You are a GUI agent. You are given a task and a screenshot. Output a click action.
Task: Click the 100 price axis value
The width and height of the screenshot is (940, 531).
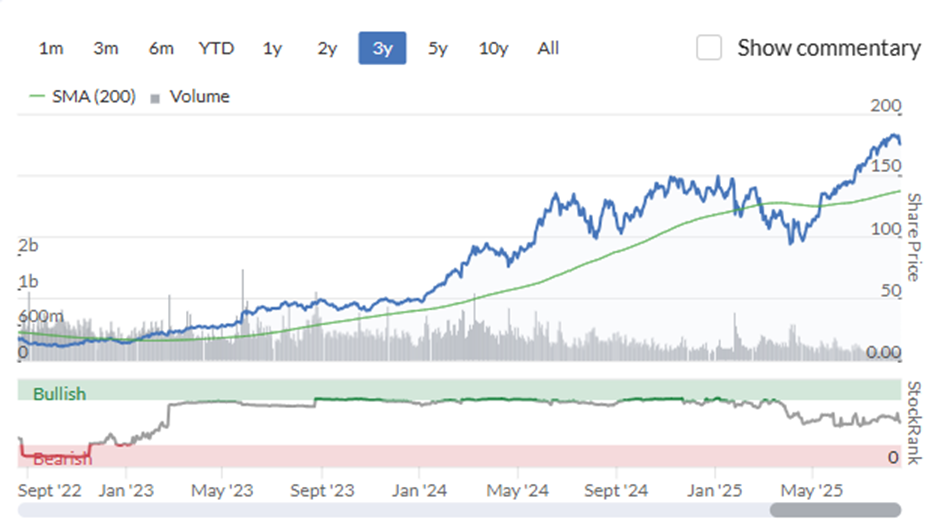point(885,229)
